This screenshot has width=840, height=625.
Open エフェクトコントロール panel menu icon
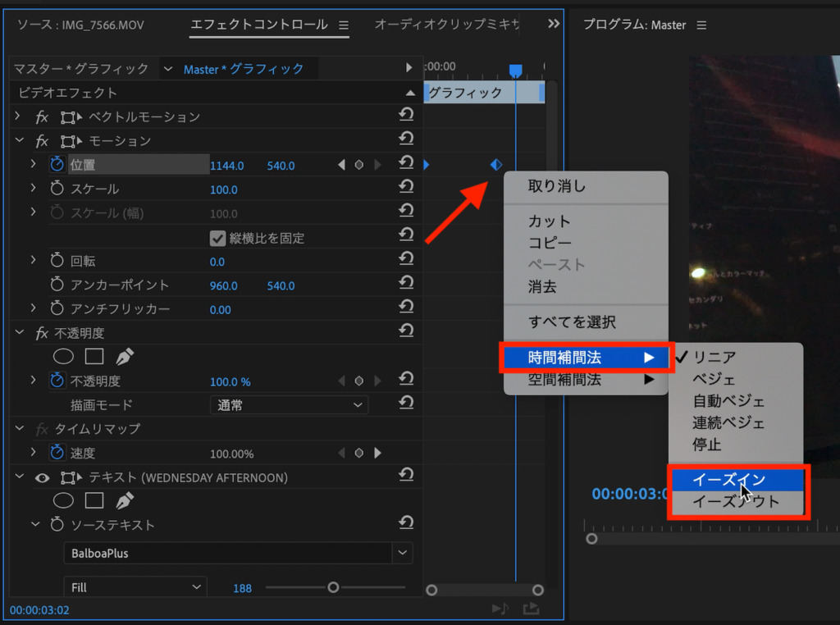point(344,25)
